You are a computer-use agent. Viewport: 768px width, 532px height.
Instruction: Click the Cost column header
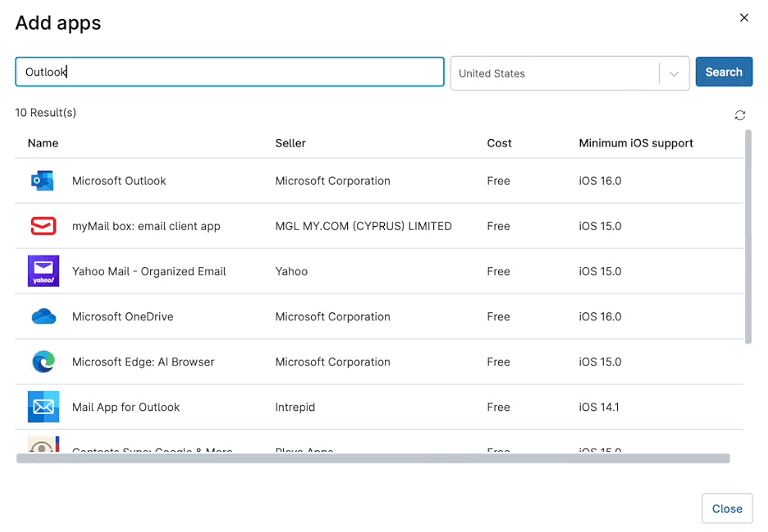pyautogui.click(x=499, y=143)
